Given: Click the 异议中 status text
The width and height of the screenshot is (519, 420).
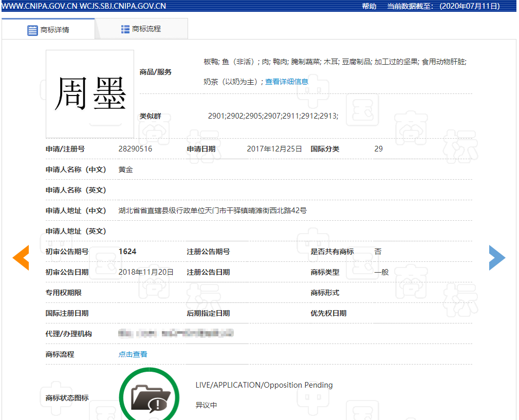Looking at the screenshot, I should [206, 405].
